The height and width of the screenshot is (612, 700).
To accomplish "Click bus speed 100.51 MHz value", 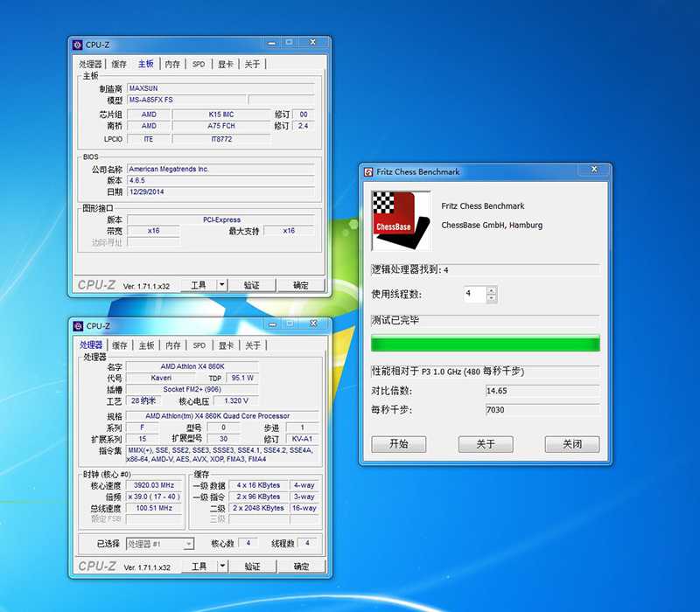I will point(154,508).
